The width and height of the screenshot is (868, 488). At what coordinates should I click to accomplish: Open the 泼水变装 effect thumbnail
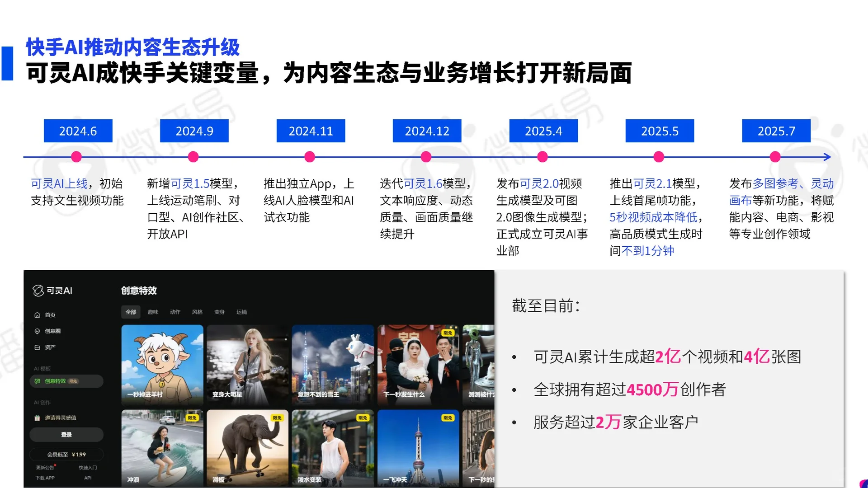[x=333, y=448]
